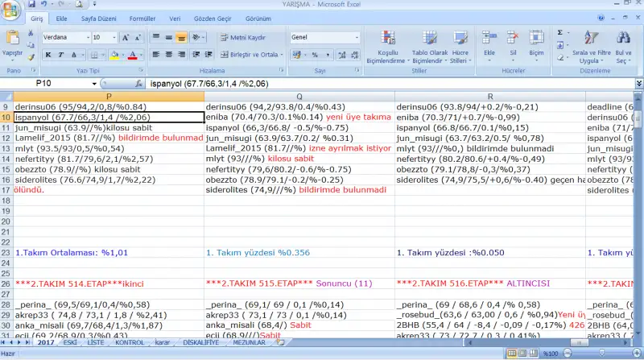Switch to the Formüller ribbon tab
Image resolution: width=644 pixels, height=360 pixels.
[142, 18]
